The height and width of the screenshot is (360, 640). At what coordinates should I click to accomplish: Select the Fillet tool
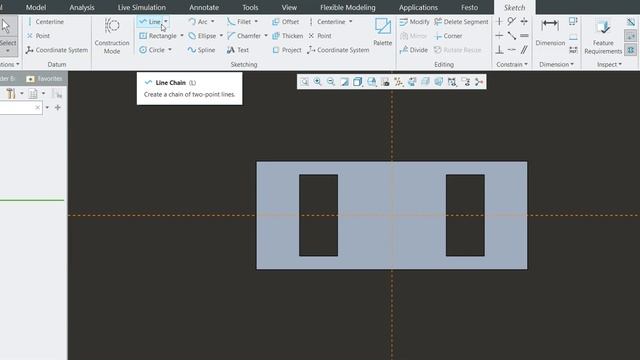pyautogui.click(x=239, y=22)
